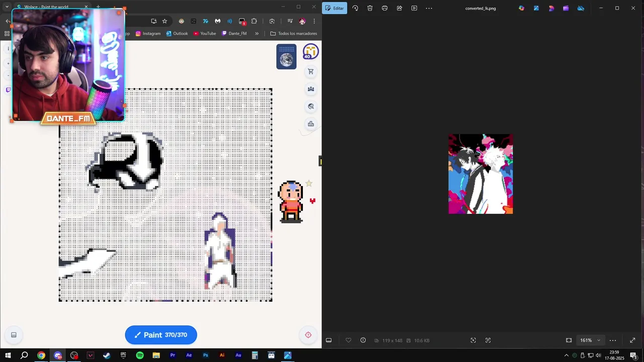Open Chrome profile avatar
644x362 pixels.
coord(302,21)
